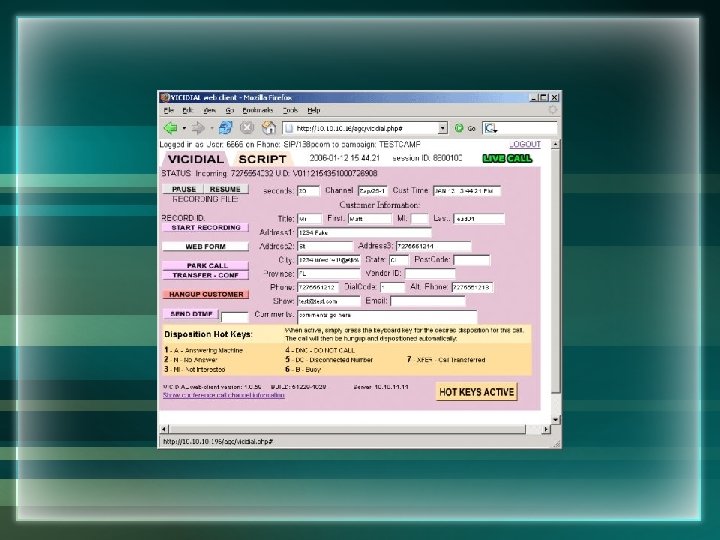The image size is (720, 540).
Task: Switch to the SCRIPT tab
Action: pos(262,159)
